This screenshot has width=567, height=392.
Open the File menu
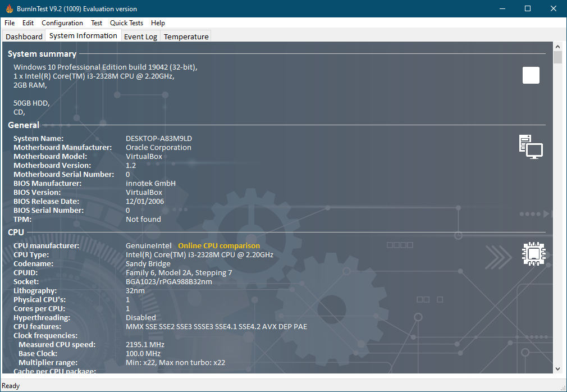point(10,23)
